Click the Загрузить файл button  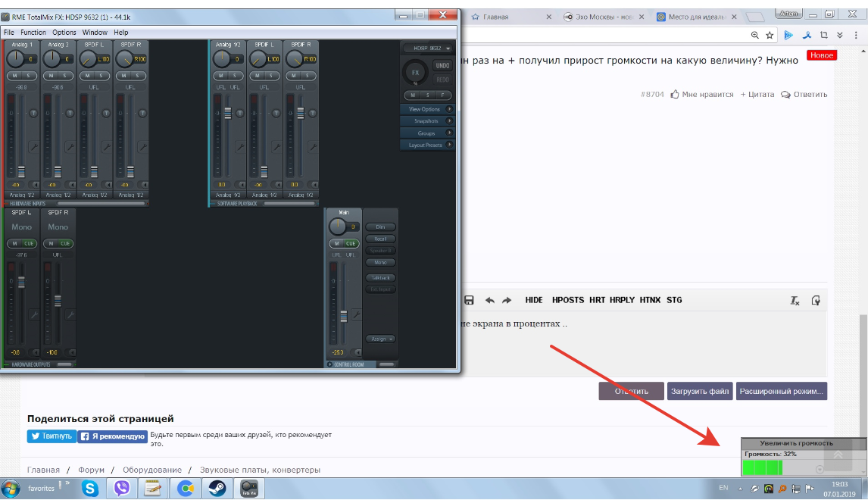click(x=700, y=391)
